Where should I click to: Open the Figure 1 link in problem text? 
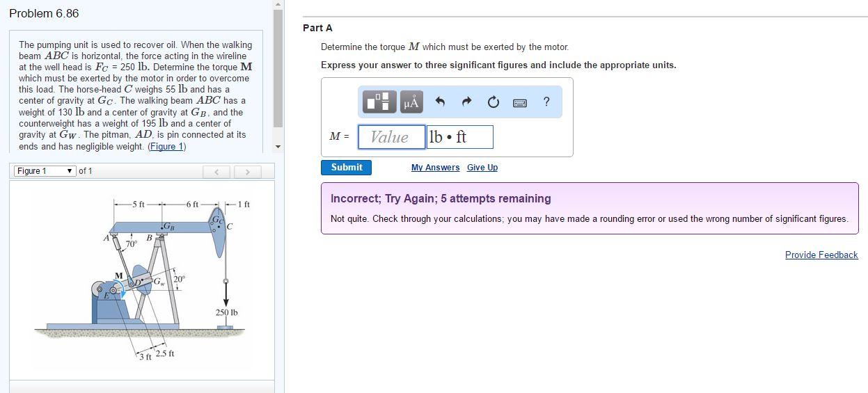167,146
